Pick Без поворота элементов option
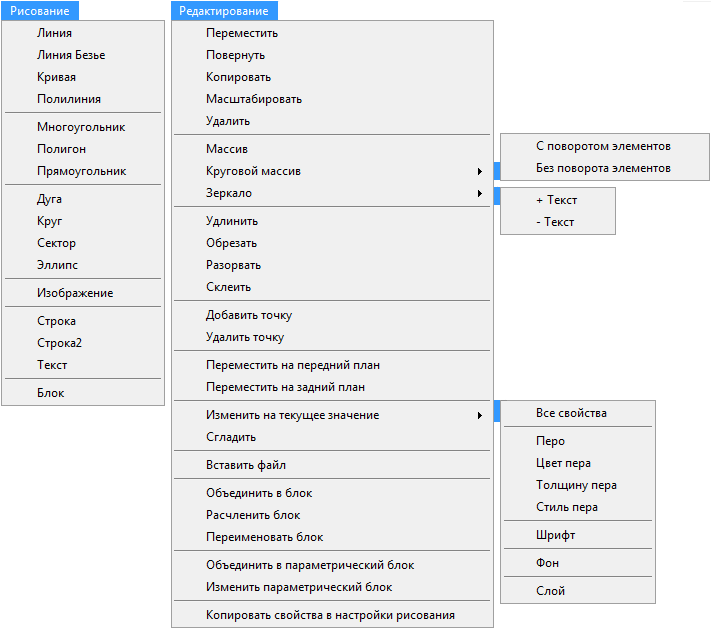Viewport: 711px width, 628px height. pyautogui.click(x=603, y=168)
